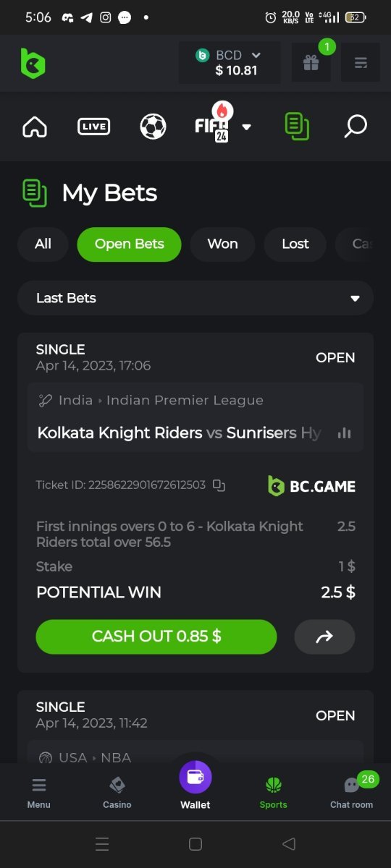This screenshot has width=391, height=868.
Task: Expand the FIFA 24 dropdown arrow
Action: tap(246, 127)
